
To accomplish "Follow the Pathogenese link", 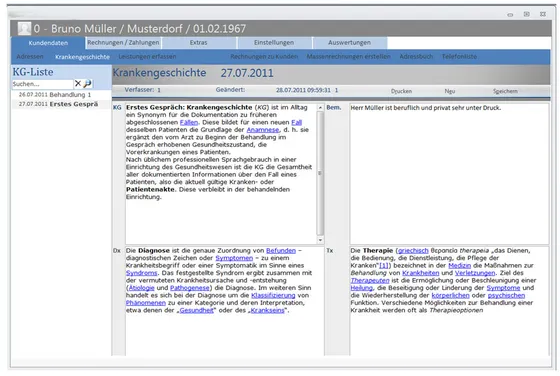I will coord(190,288).
